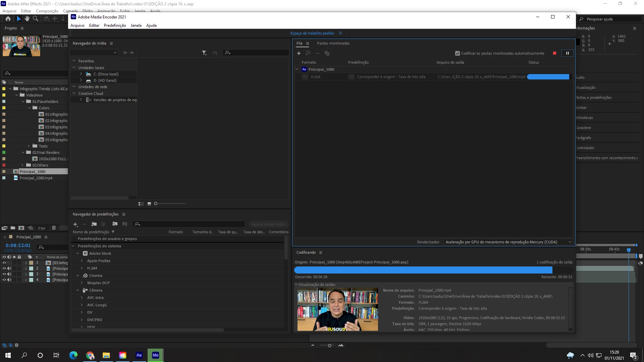644x362 pixels.
Task: Open After Effects from the taskbar
Action: [x=139, y=355]
